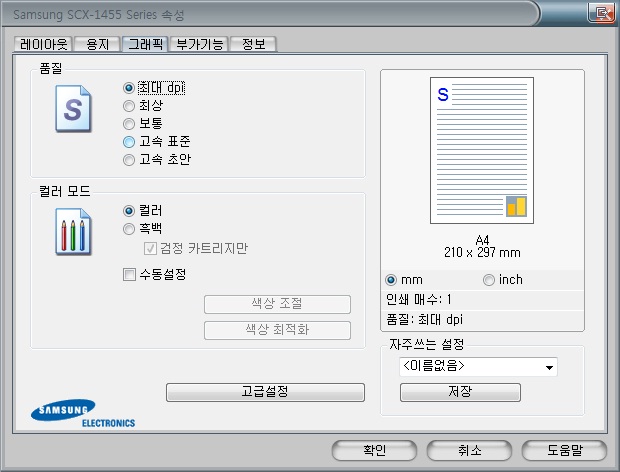Click the 색상 최적화 button
This screenshot has height=472, width=620.
click(277, 330)
